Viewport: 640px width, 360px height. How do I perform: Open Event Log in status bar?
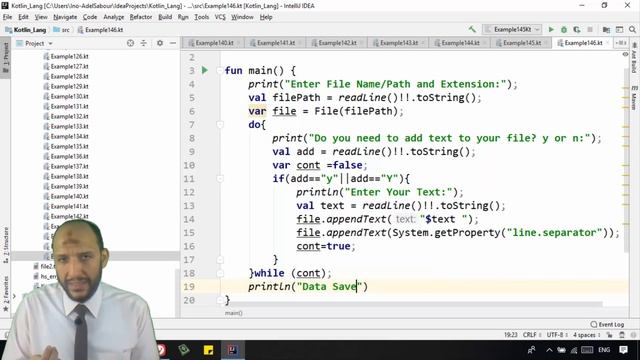tap(607, 324)
